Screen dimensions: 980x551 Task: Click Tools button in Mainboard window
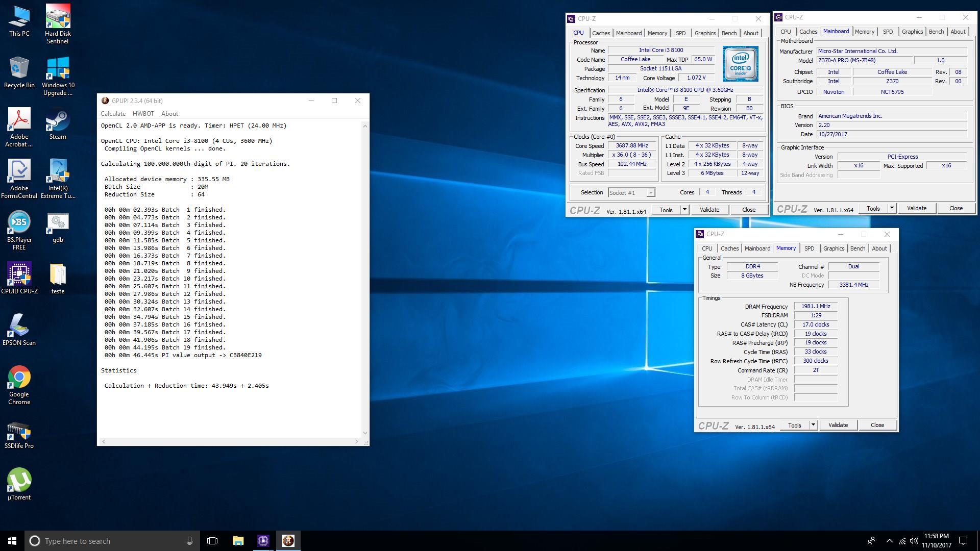pos(873,208)
